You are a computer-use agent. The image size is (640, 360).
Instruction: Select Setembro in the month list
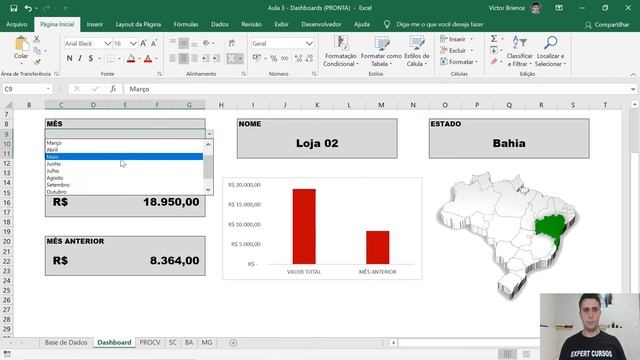[124, 185]
